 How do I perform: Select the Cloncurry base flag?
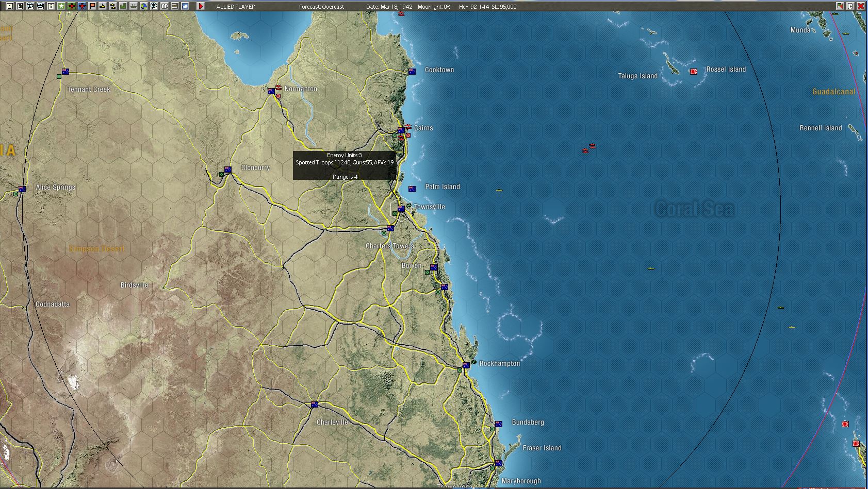pyautogui.click(x=228, y=170)
